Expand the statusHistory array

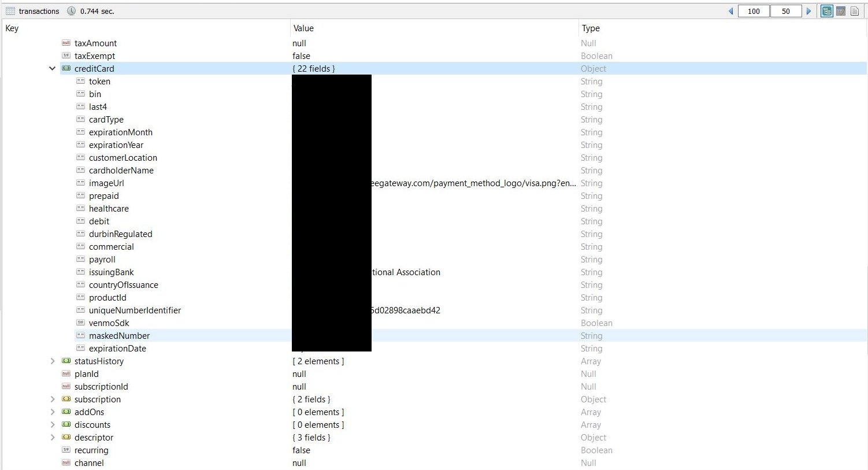[x=53, y=361]
